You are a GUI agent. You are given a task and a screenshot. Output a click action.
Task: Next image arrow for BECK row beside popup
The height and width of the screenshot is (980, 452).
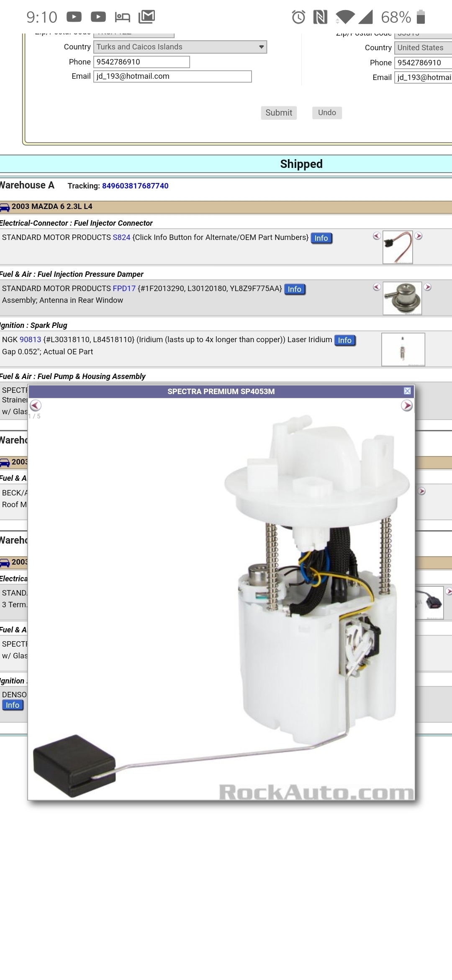tap(421, 491)
